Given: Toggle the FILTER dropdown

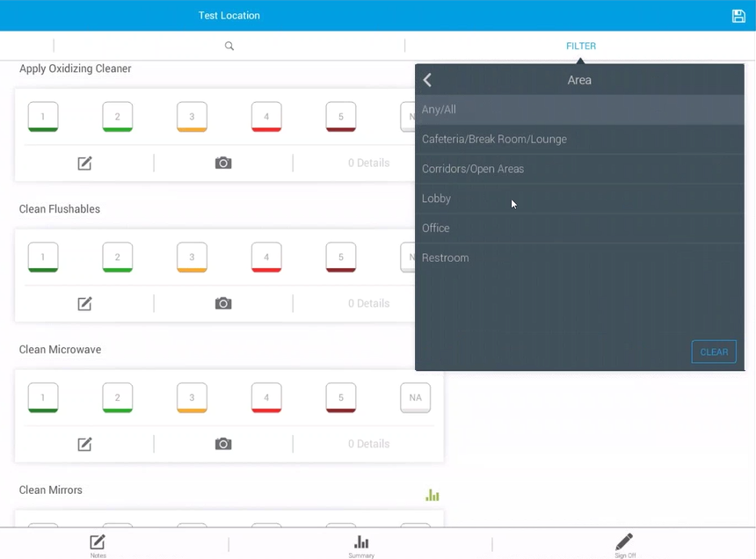Looking at the screenshot, I should 581,46.
